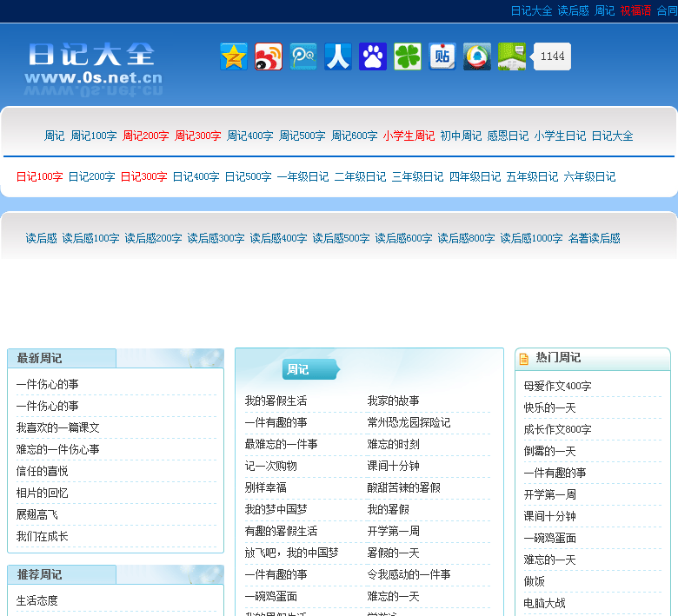Viewport: 678px width, 616px height.
Task: Open 快乐的一天 in hot list
Action: pyautogui.click(x=549, y=407)
